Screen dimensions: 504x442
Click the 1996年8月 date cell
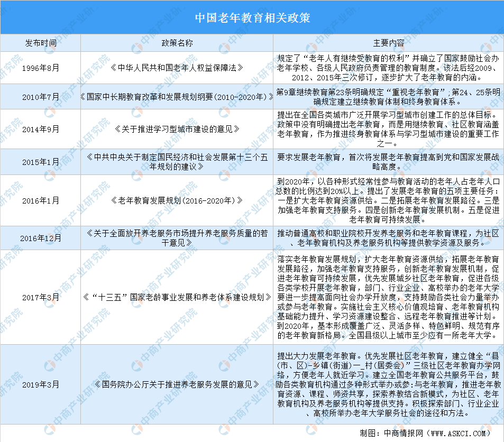pyautogui.click(x=41, y=68)
